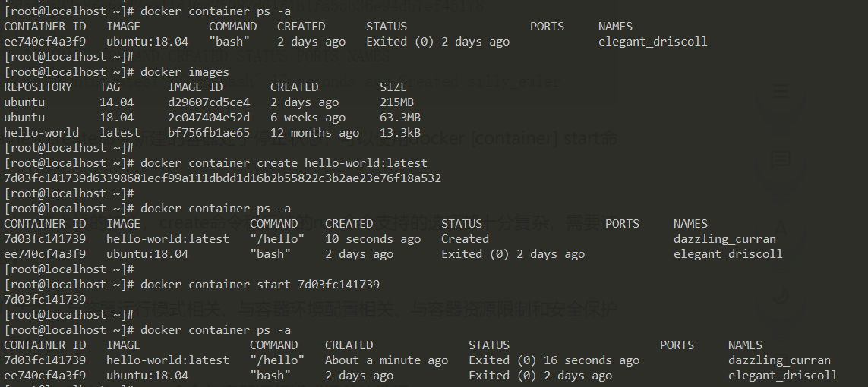Select the '13.3kB' size value
This screenshot has height=387, width=868.
400,133
